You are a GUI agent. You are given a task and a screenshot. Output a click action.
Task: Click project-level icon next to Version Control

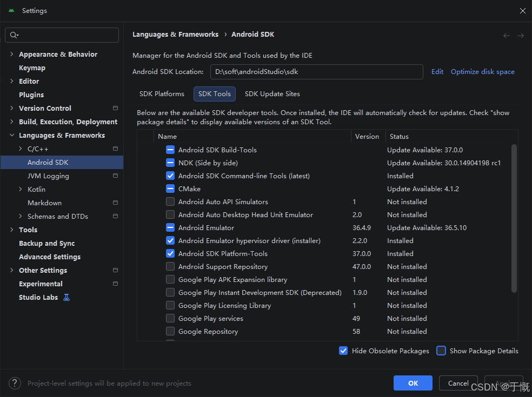click(x=115, y=108)
